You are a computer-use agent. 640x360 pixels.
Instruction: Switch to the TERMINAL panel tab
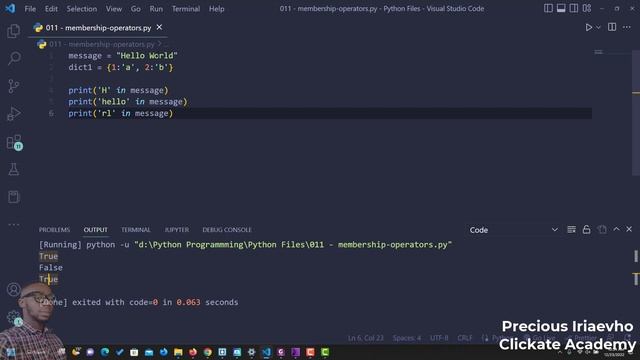pyautogui.click(x=136, y=230)
